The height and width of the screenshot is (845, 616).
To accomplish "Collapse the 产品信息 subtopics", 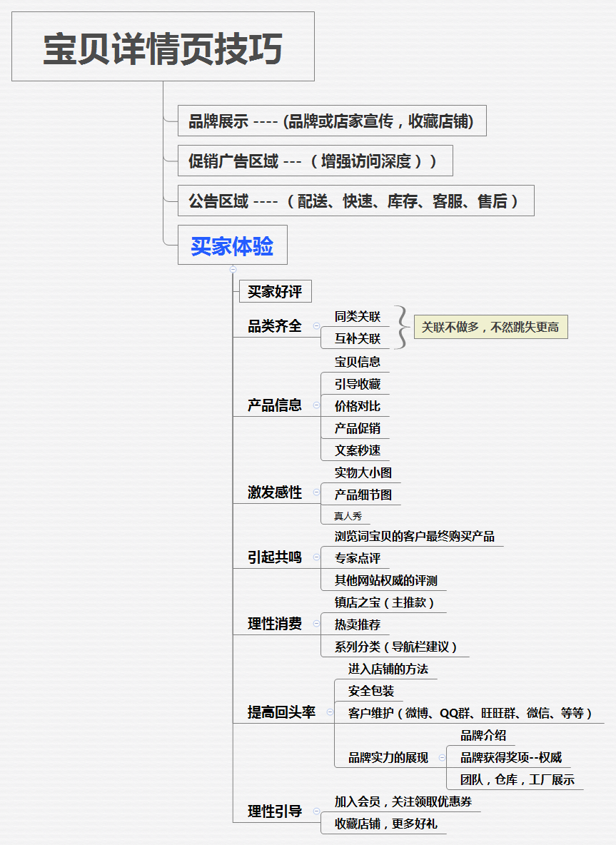I will click(x=316, y=405).
